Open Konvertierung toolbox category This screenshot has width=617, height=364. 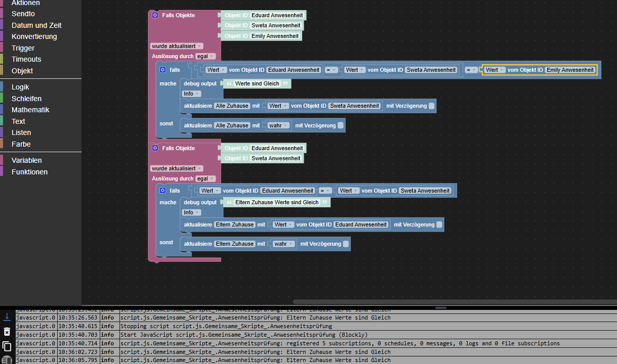[x=34, y=36]
